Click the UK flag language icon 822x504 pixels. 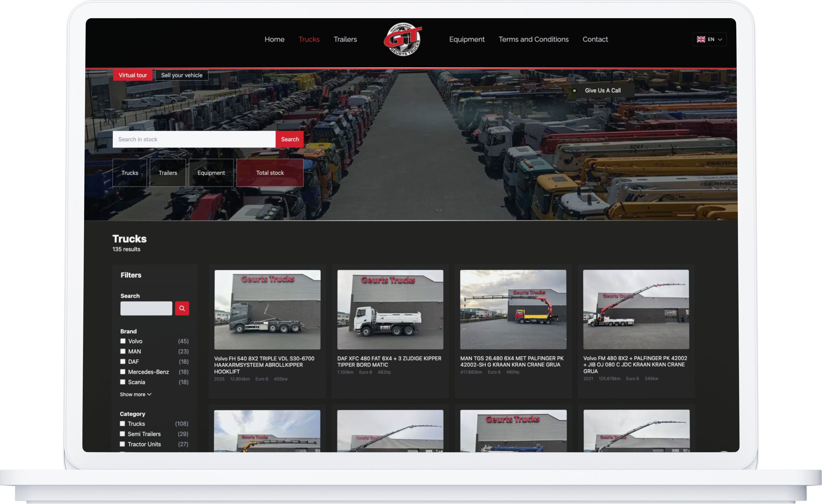701,39
